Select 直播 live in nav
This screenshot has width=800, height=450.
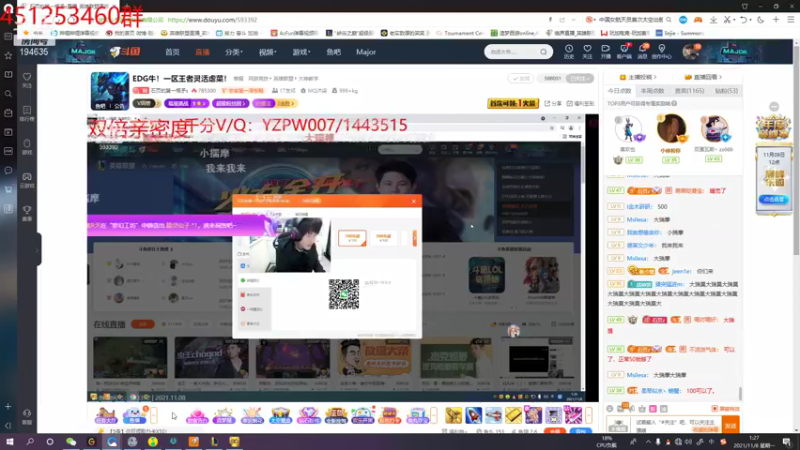(203, 52)
